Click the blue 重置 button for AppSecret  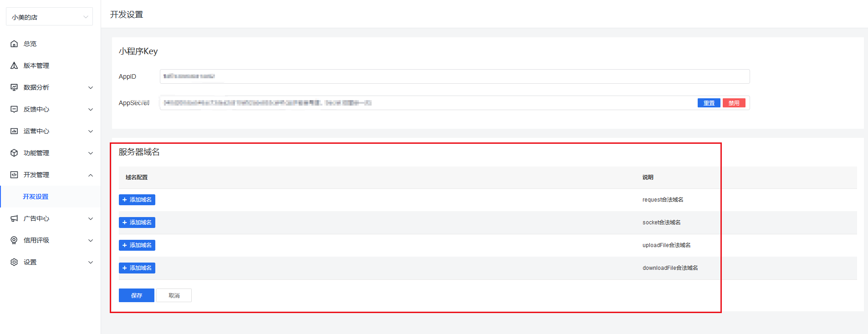[x=709, y=103]
